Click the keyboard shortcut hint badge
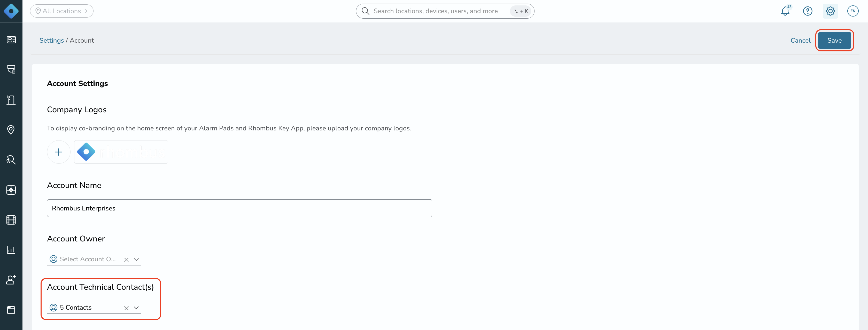Screen dimensions: 868x330 click(521, 11)
